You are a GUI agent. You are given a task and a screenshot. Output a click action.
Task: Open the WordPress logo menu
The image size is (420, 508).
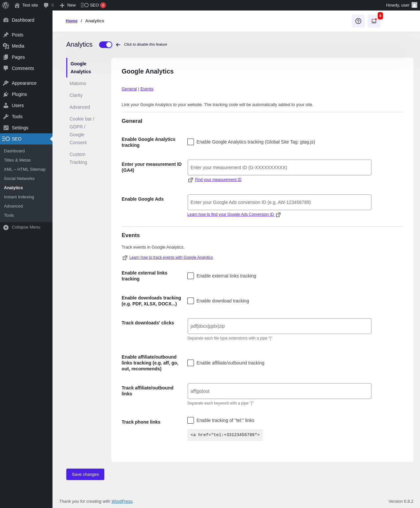coord(6,5)
